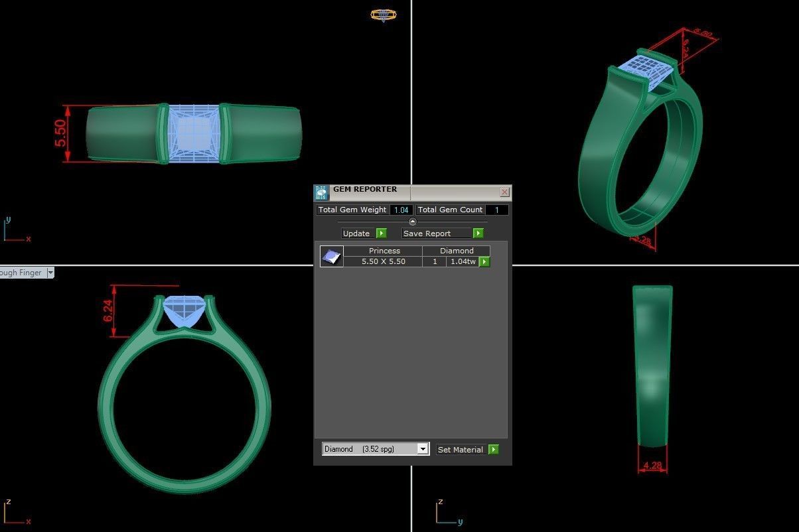
Task: Close the Gem Reporter window
Action: pos(504,192)
